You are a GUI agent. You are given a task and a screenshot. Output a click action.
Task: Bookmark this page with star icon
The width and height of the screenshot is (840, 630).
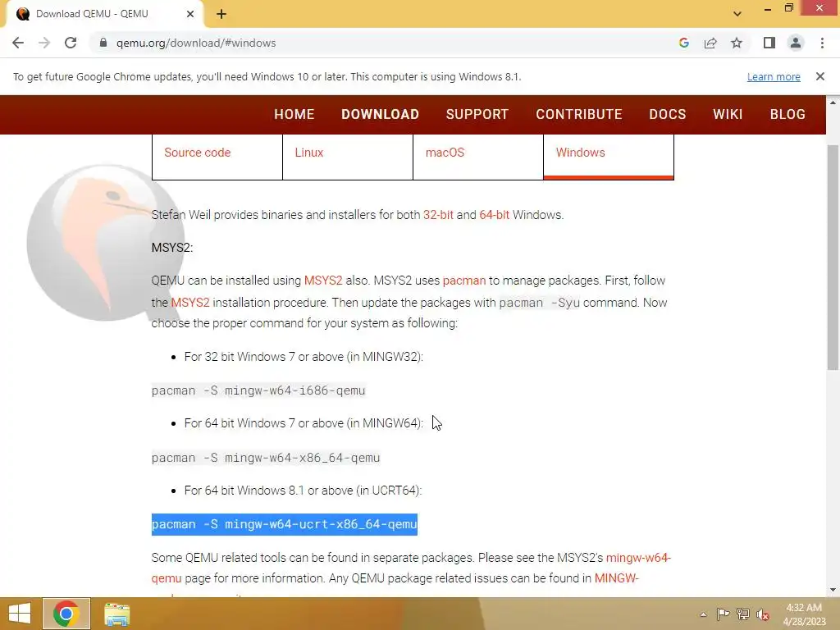[x=737, y=43]
